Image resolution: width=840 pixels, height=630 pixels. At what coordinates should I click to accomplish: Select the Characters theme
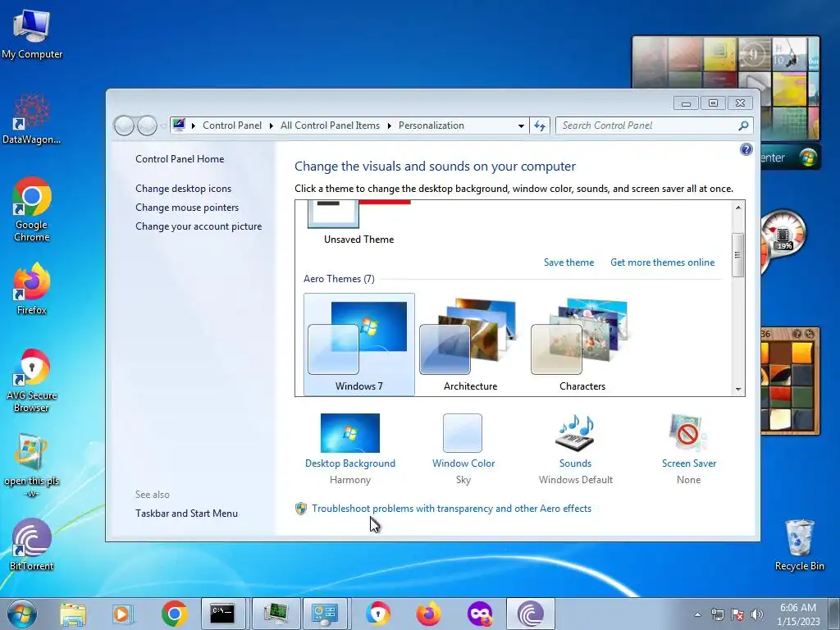(x=582, y=345)
